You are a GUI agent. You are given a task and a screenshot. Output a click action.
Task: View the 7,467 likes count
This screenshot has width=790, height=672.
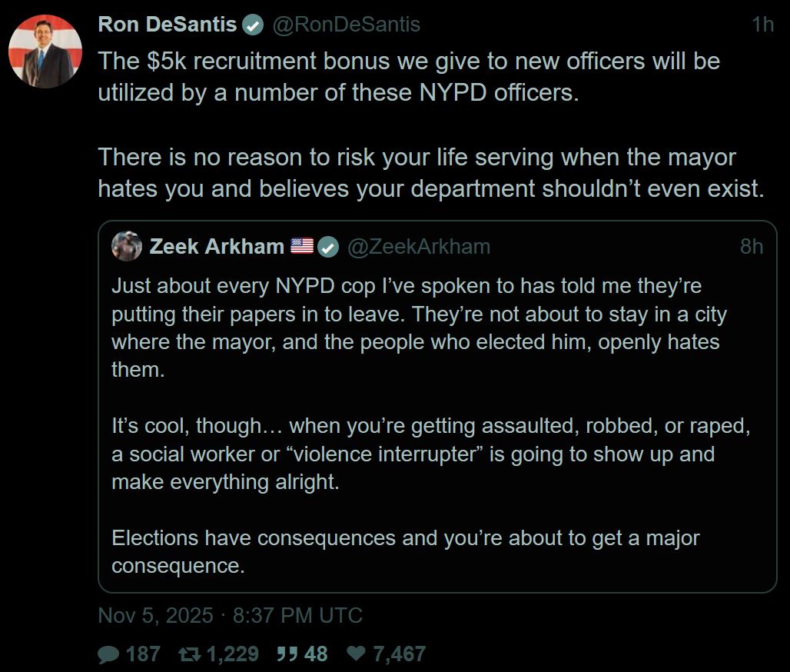pyautogui.click(x=399, y=654)
